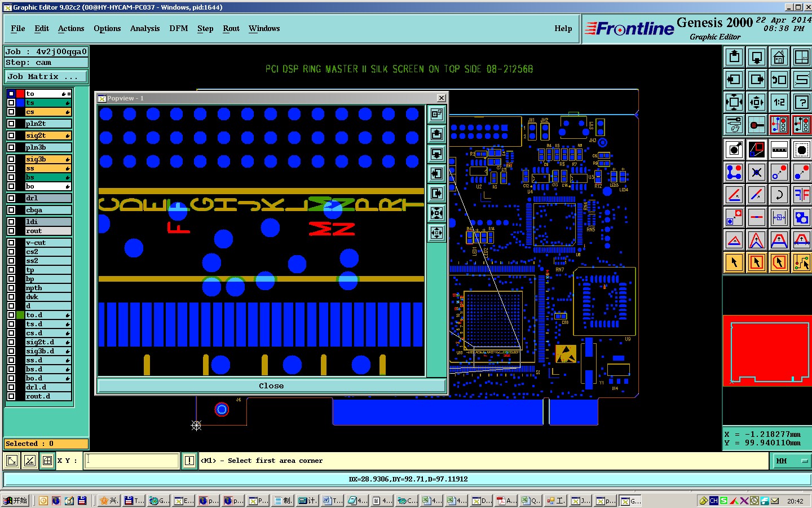Select the ruler measure tool icon
The image size is (812, 508).
pyautogui.click(x=779, y=150)
